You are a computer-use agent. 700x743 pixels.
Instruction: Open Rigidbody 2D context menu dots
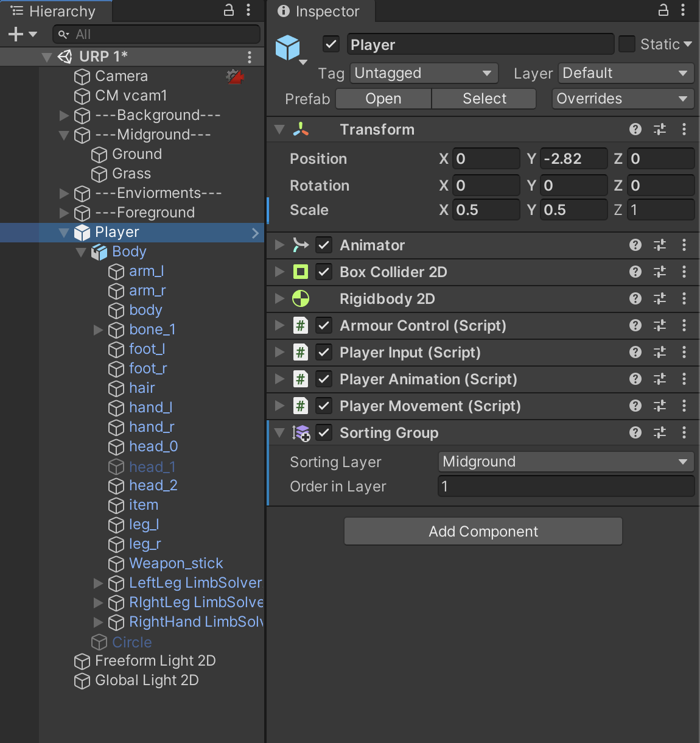coord(684,298)
